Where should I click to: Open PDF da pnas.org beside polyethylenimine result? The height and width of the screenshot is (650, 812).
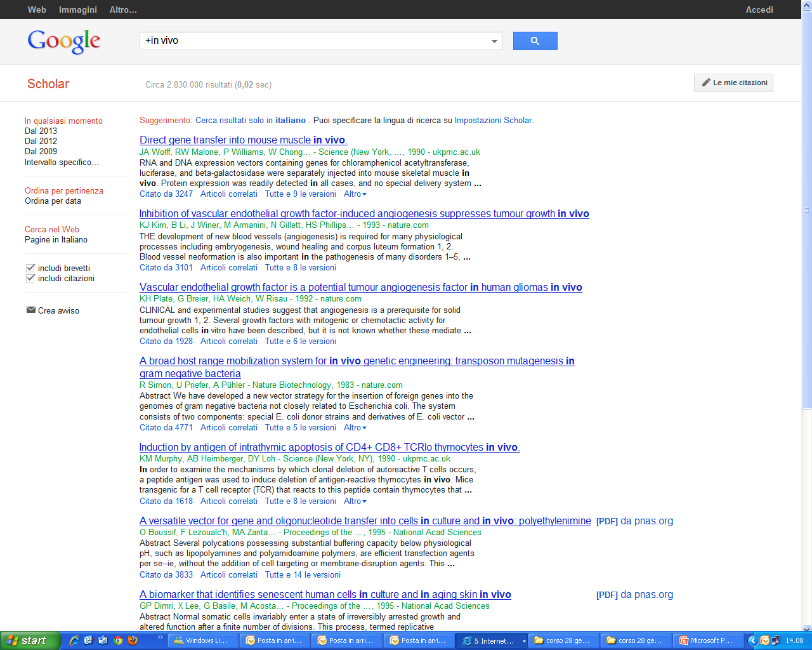pyautogui.click(x=634, y=521)
